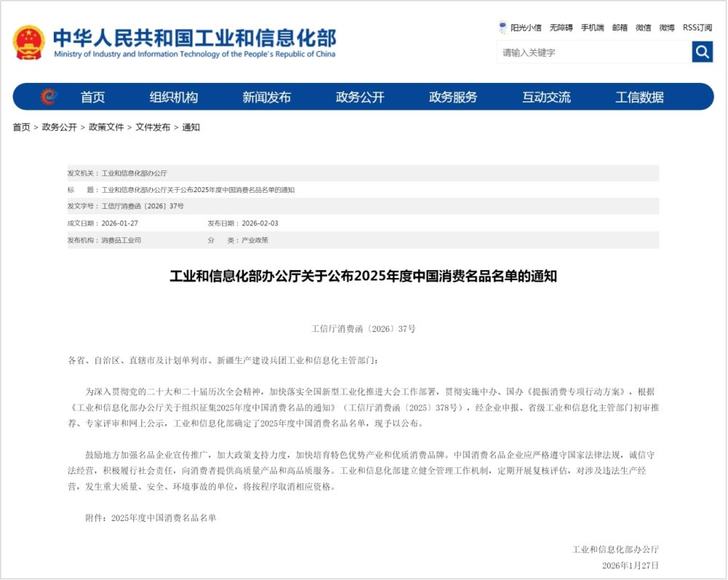This screenshot has height=580, width=728.
Task: Click the 无障碍 accessibility link
Action: click(x=561, y=28)
